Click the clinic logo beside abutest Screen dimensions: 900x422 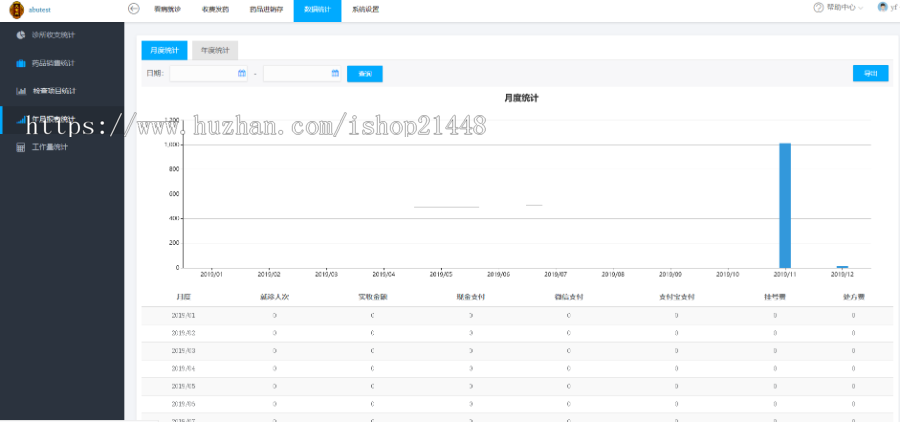[17, 10]
